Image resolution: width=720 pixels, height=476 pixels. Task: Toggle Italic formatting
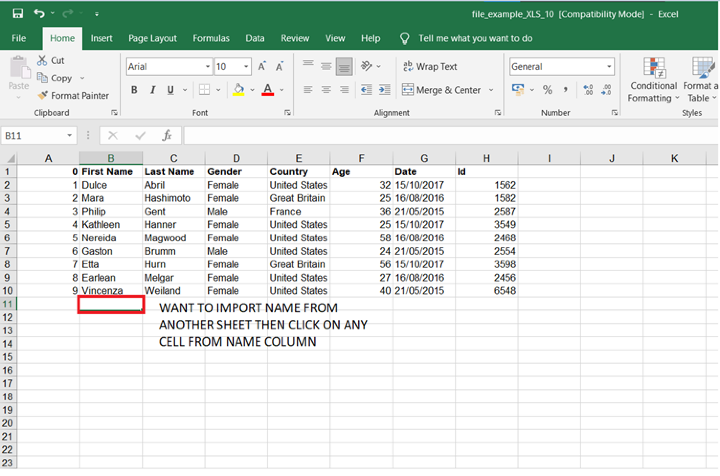(x=152, y=90)
